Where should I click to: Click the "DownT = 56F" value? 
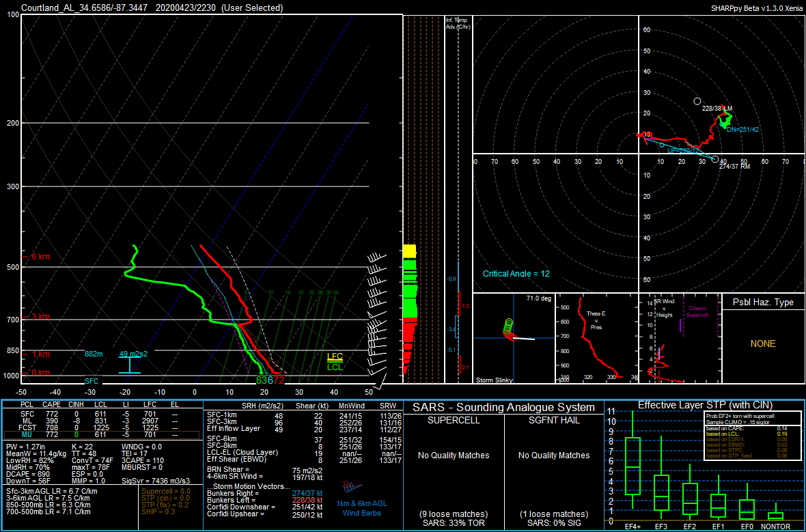[28, 481]
